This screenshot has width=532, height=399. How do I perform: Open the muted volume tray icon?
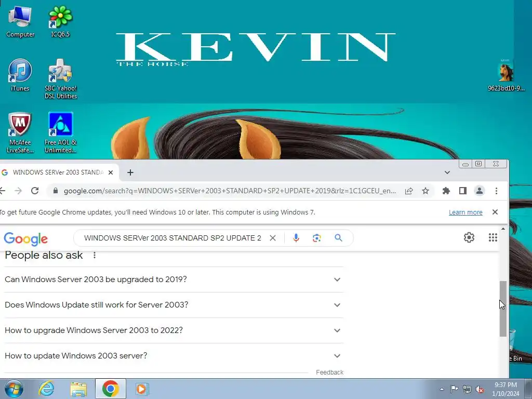pos(480,389)
